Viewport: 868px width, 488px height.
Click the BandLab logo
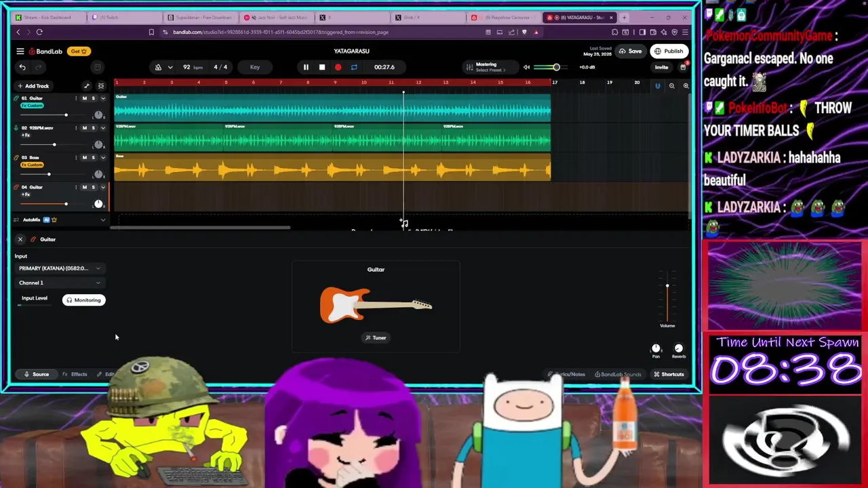coord(46,52)
